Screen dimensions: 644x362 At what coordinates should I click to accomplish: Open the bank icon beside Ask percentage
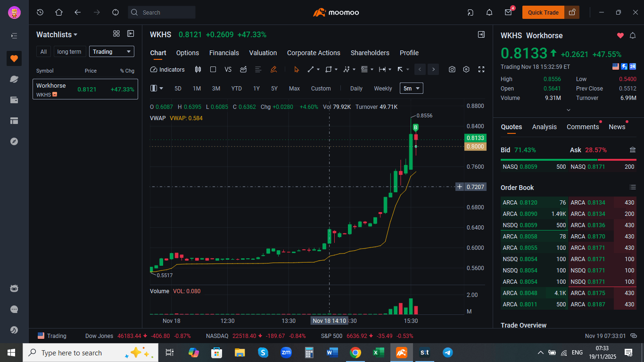tap(633, 150)
